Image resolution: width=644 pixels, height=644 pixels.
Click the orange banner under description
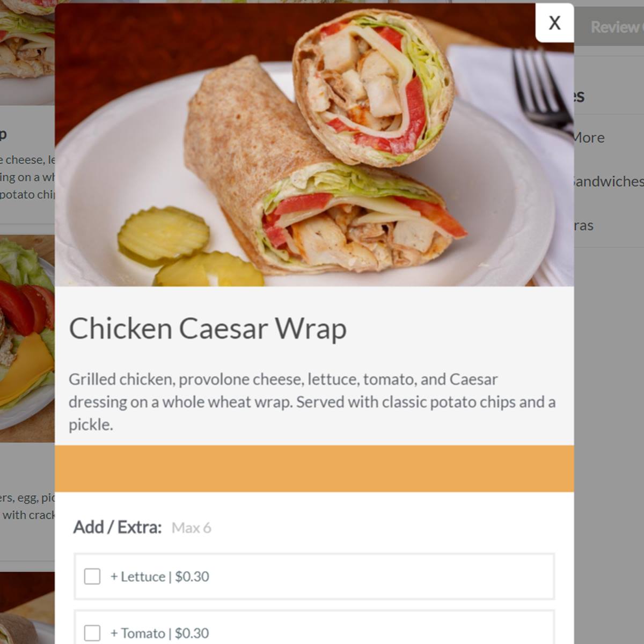coord(314,469)
